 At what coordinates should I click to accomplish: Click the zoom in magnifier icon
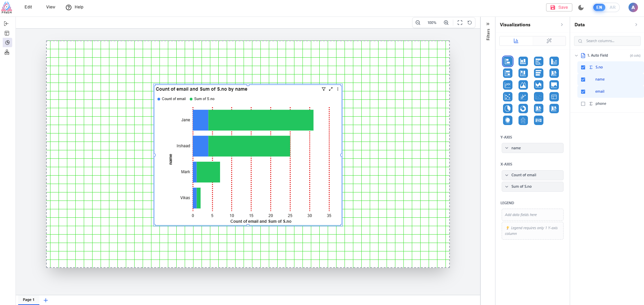point(446,23)
